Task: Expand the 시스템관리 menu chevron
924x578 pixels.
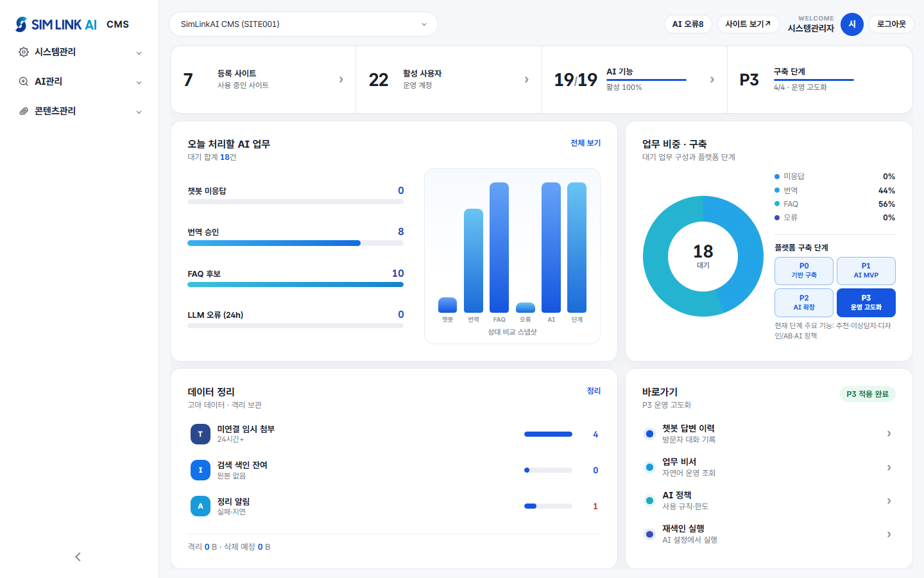Action: 139,53
